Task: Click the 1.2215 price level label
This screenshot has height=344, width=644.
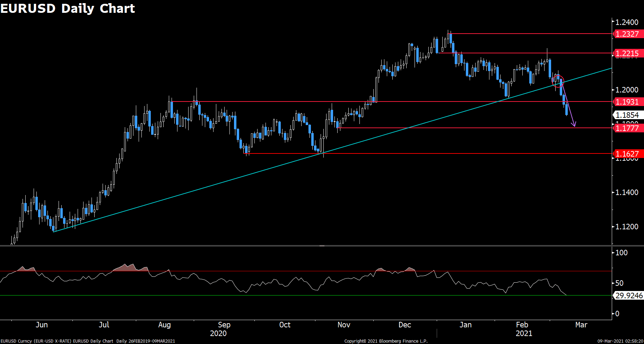Action: 628,53
